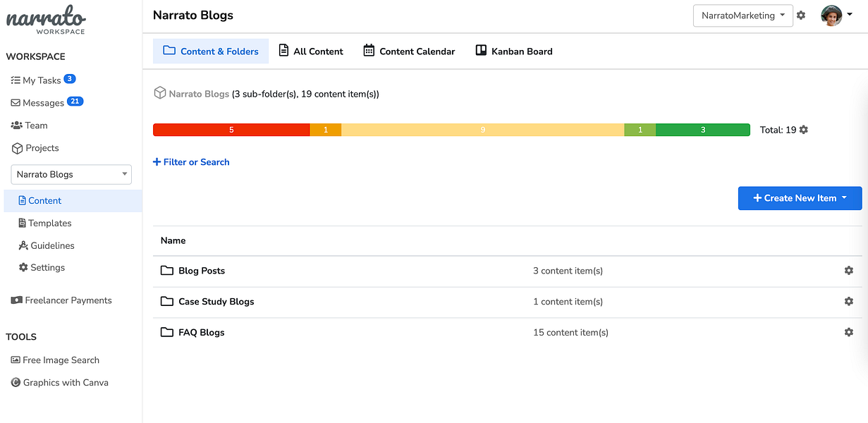
Task: Open Guidelines in the sidebar
Action: pyautogui.click(x=47, y=245)
